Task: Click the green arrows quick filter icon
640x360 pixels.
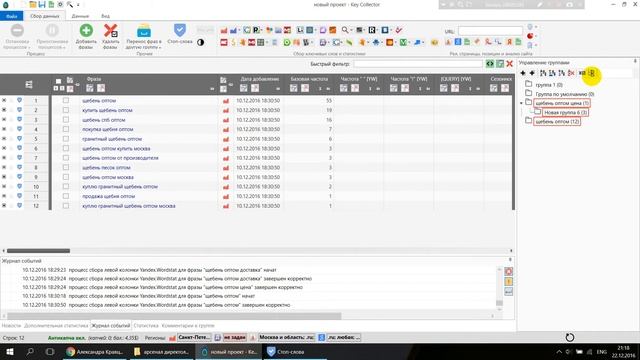Action: point(490,64)
